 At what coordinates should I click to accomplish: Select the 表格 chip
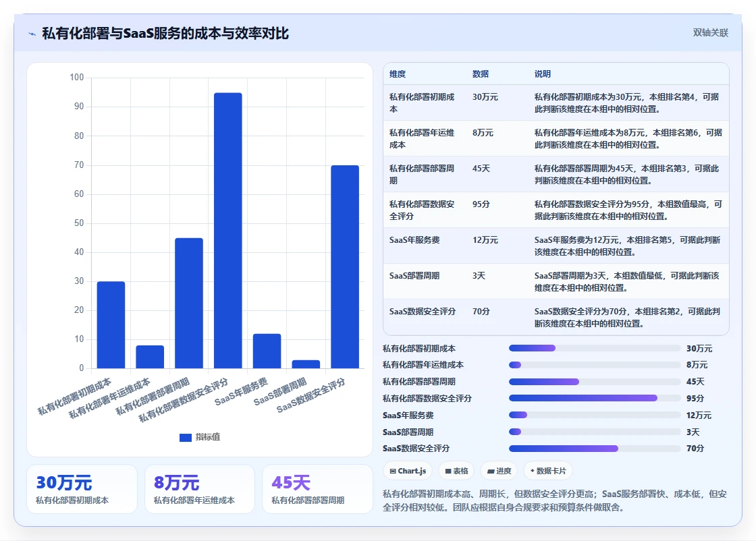pos(456,471)
